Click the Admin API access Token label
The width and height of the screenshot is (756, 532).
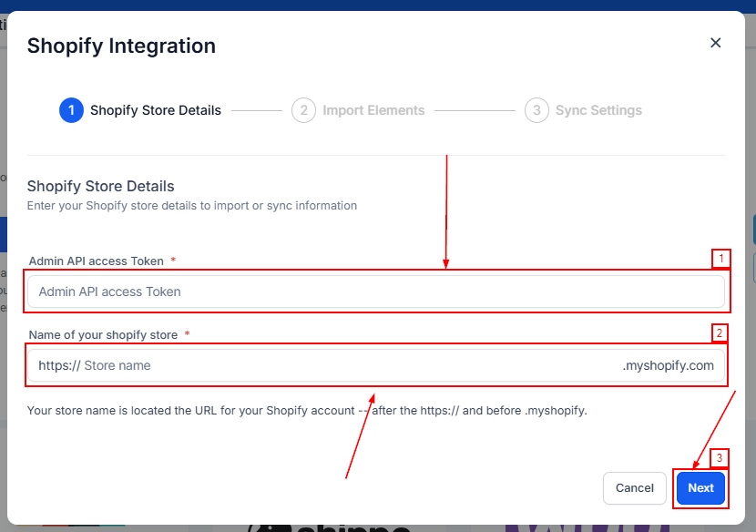coord(96,261)
